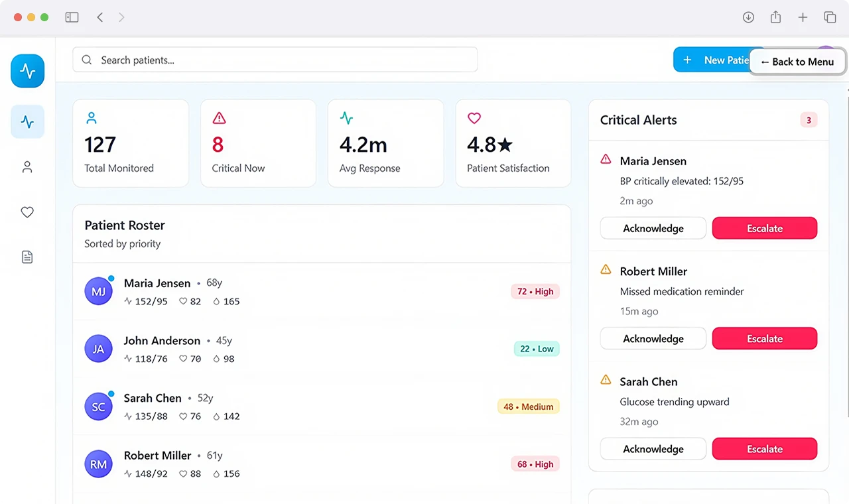Click the Maria Jensen MJ avatar
The image size is (849, 504).
(98, 291)
